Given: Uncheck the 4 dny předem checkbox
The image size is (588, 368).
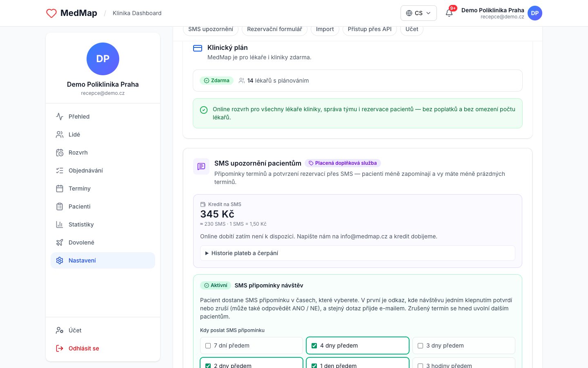Looking at the screenshot, I should (x=314, y=346).
